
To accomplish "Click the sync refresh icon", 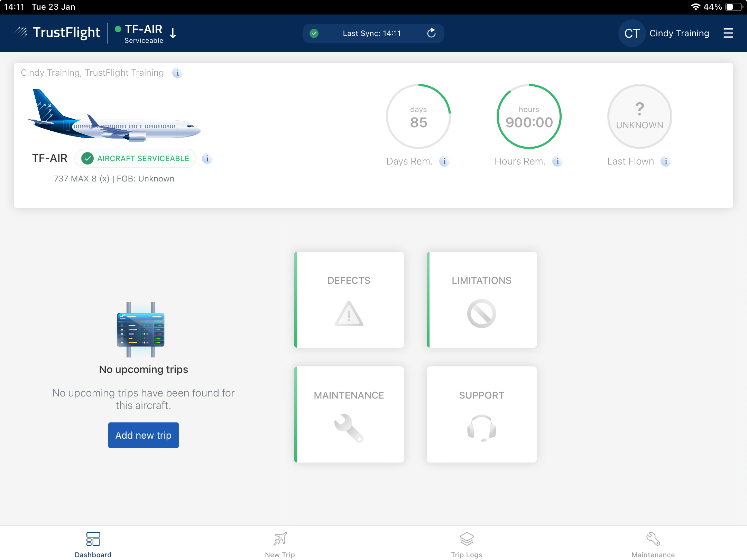I will 431,33.
